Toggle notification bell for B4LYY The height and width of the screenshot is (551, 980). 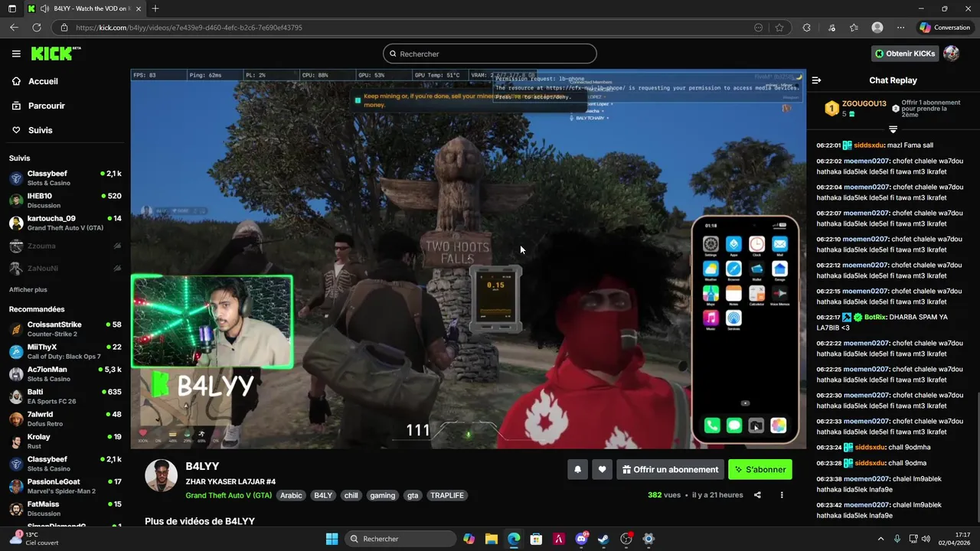tap(578, 470)
